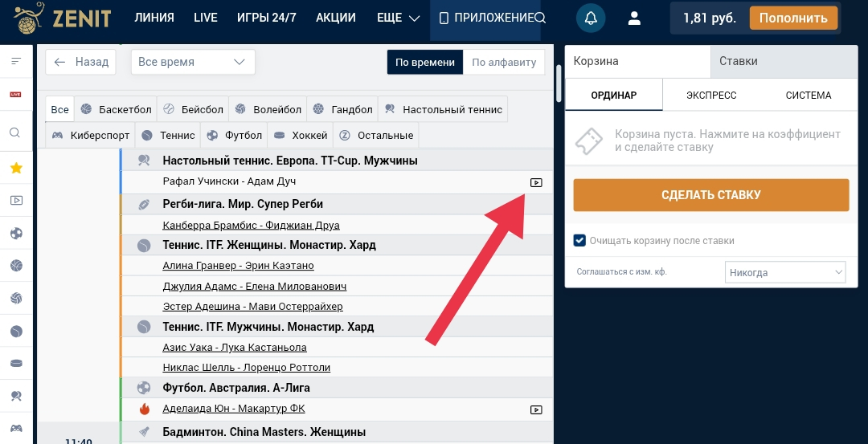Image resolution: width=868 pixels, height=444 pixels.
Task: Click the sidebar menu collapse icon
Action: click(15, 61)
